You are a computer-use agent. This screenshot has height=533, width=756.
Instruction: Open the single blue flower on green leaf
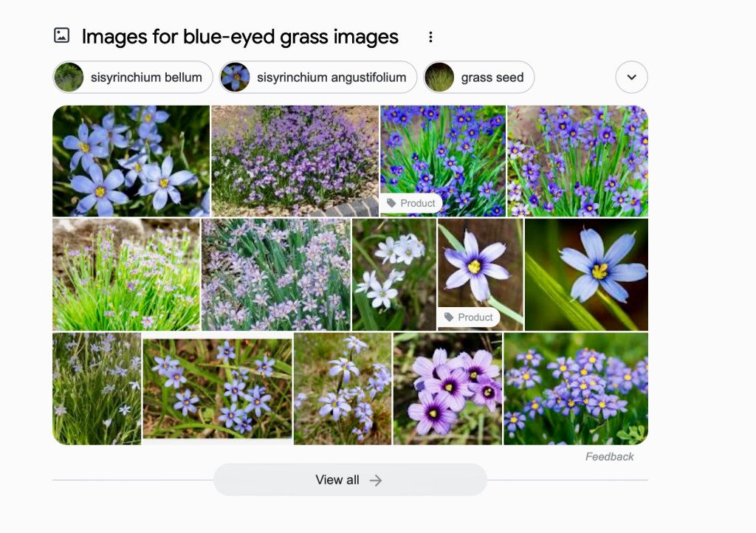pyautogui.click(x=586, y=274)
